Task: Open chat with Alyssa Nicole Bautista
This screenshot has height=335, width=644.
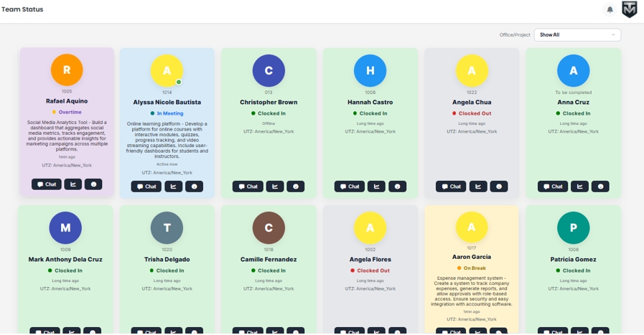Action: point(146,187)
